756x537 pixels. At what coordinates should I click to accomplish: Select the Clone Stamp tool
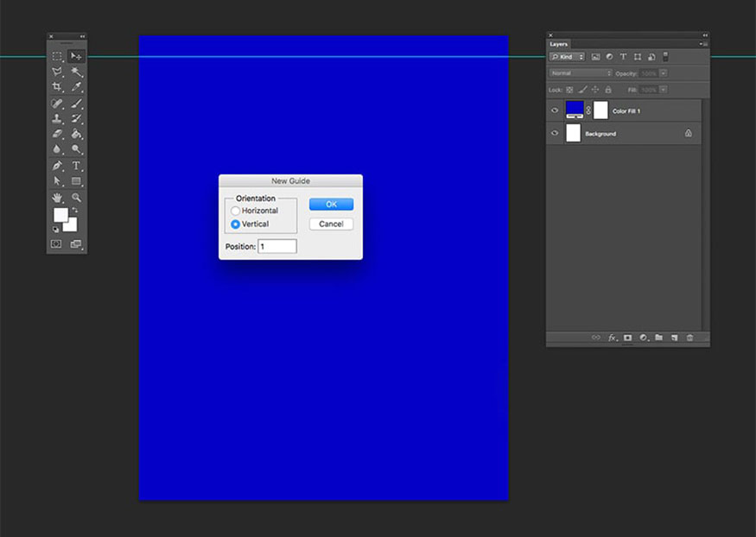[x=57, y=118]
